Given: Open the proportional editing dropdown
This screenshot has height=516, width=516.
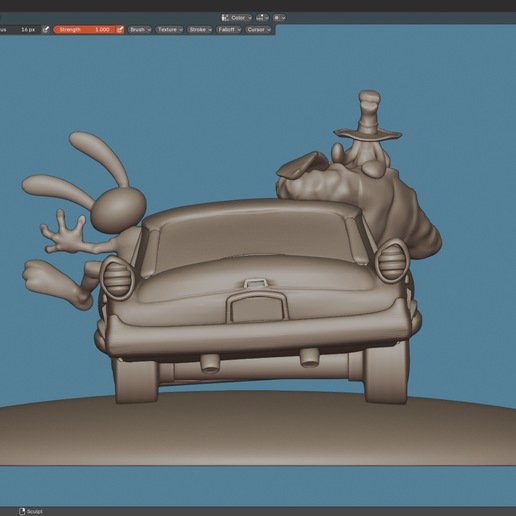Looking at the screenshot, I should click(279, 18).
